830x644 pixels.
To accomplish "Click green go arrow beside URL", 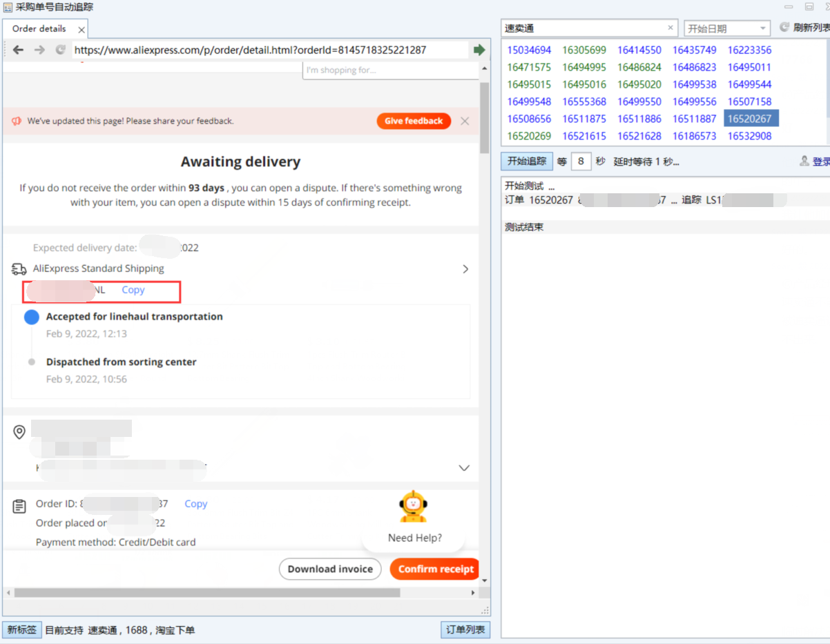I will (479, 50).
